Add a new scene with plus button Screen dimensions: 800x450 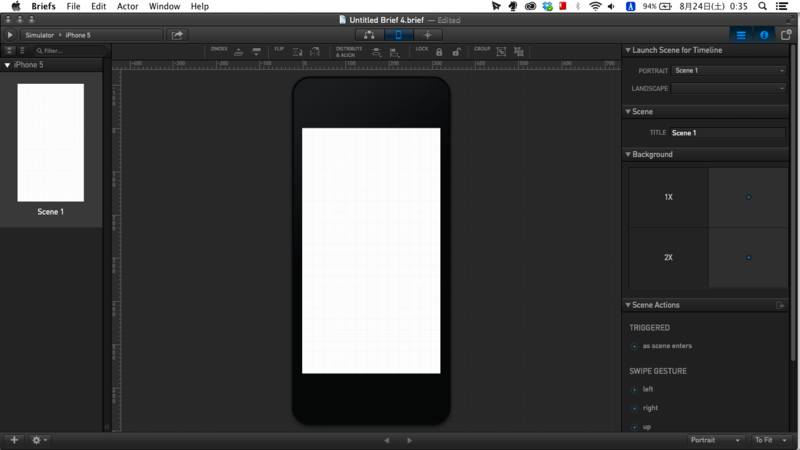14,440
